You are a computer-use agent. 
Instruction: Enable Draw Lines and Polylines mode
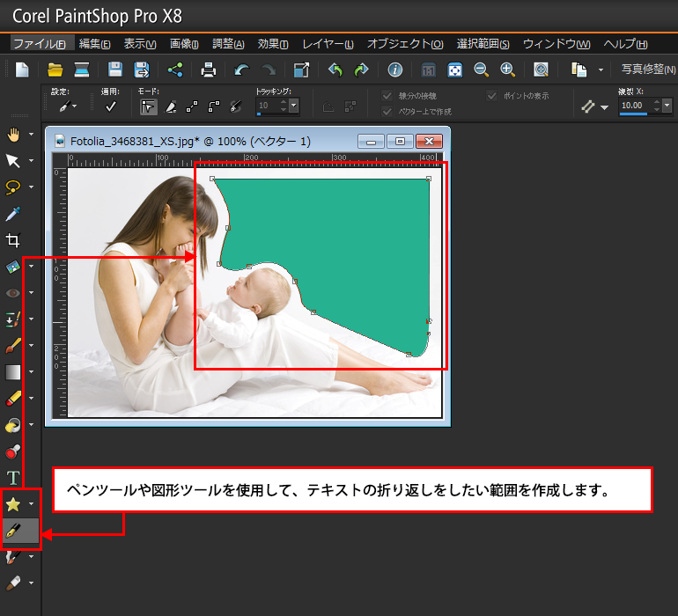point(192,106)
